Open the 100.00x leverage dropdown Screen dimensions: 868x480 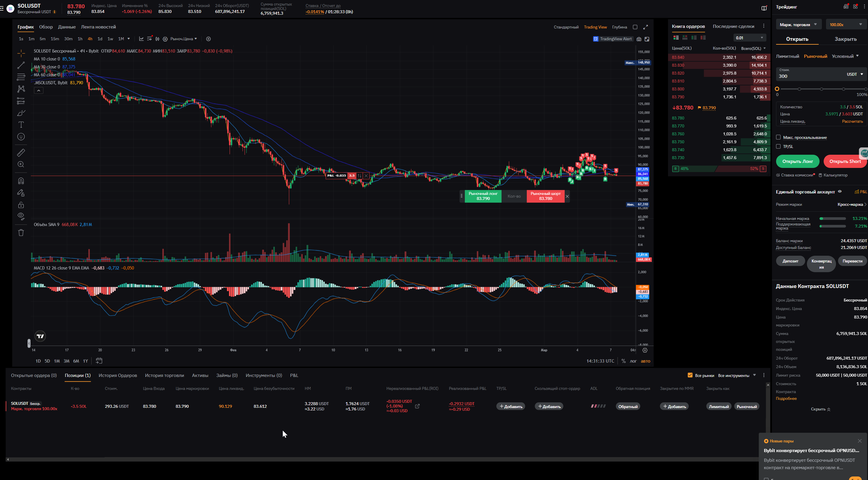click(846, 25)
